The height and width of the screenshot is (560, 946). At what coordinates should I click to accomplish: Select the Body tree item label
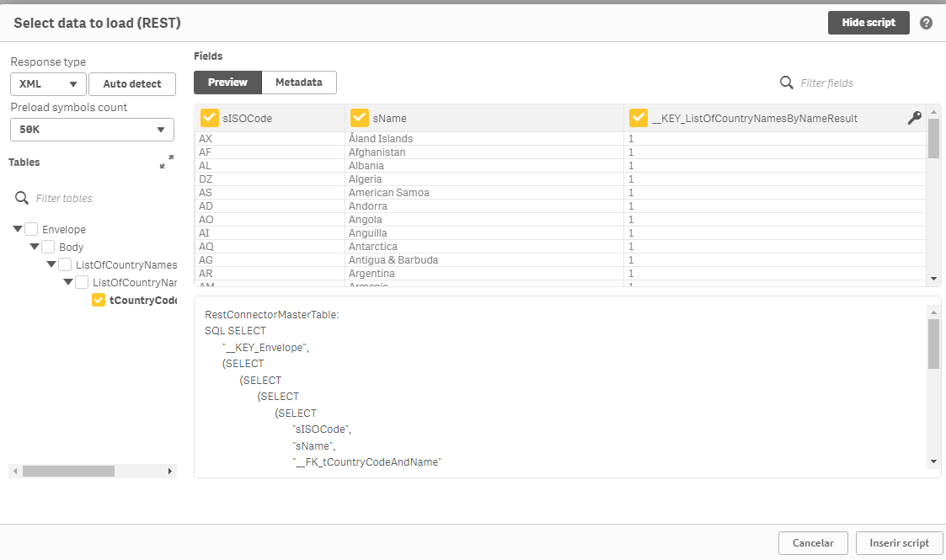click(x=72, y=247)
